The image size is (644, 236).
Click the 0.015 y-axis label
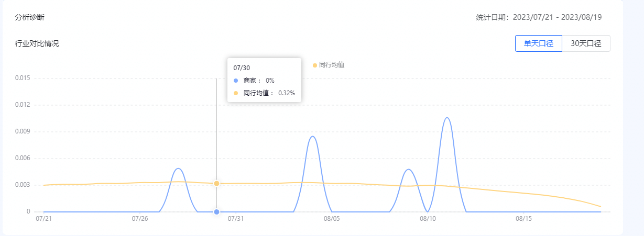tap(23, 78)
